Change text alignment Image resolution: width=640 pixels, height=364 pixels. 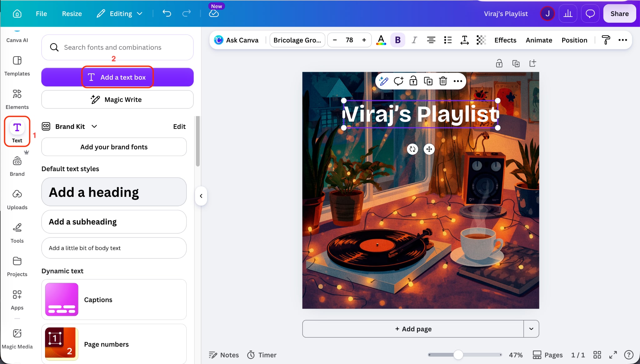[431, 40]
